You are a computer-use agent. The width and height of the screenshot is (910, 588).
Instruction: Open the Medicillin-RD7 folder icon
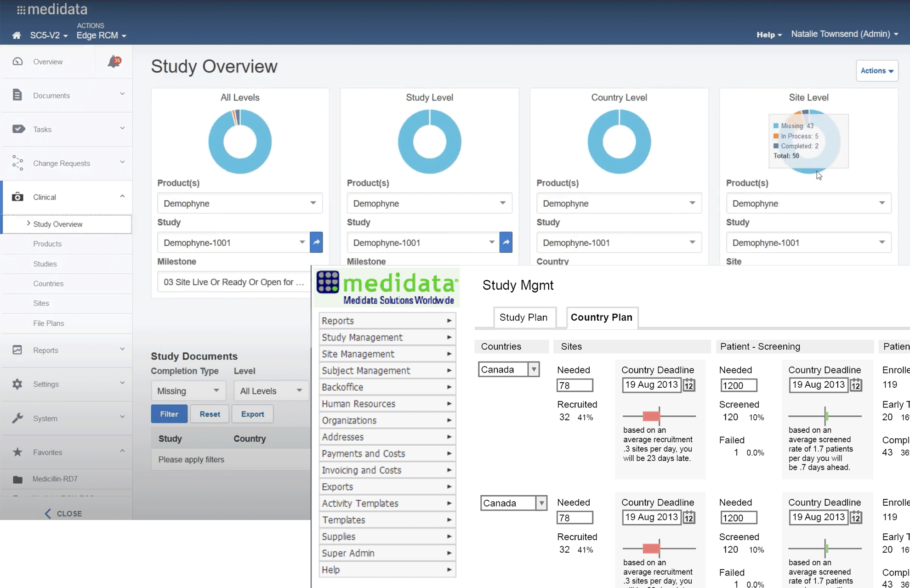pyautogui.click(x=17, y=480)
